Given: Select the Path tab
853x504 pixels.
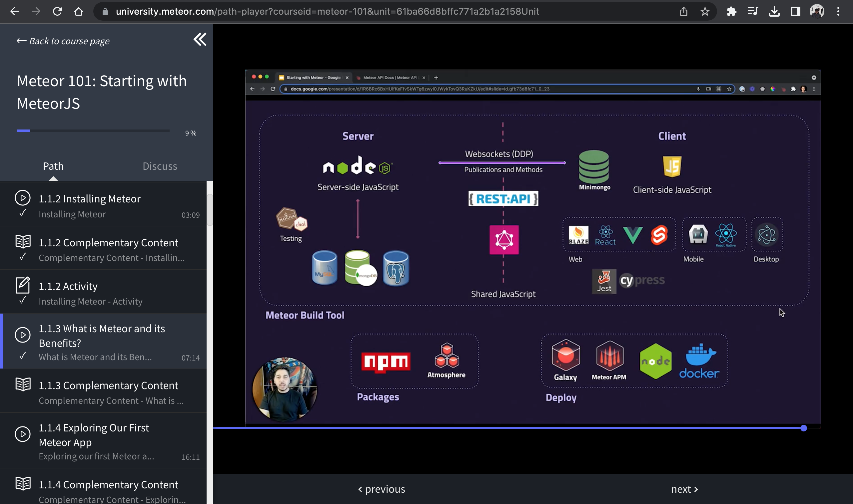Looking at the screenshot, I should point(53,166).
